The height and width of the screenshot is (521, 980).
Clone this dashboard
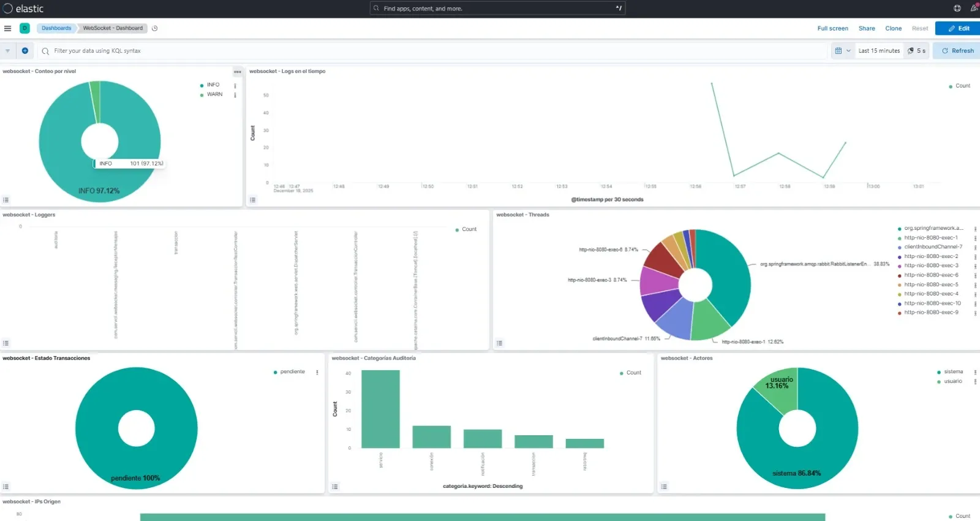[893, 28]
